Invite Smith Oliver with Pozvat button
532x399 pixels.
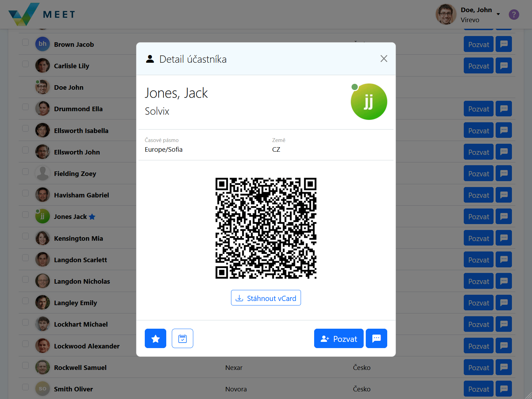tap(479, 389)
